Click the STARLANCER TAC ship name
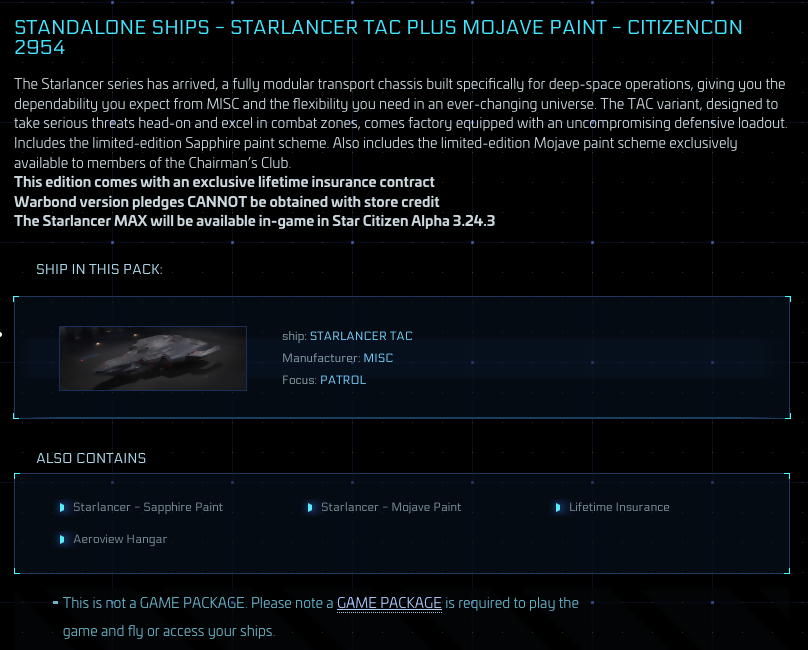This screenshot has height=650, width=808. [x=361, y=336]
